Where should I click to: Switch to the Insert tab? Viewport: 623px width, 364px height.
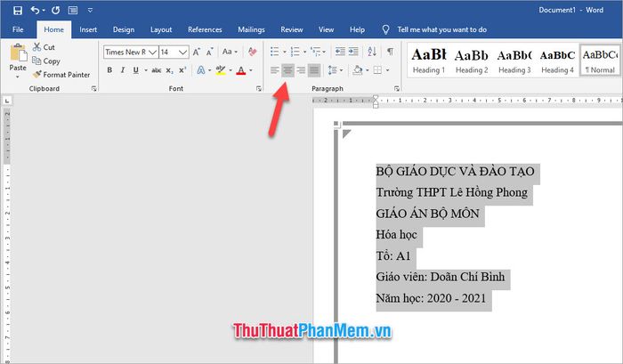click(x=88, y=29)
